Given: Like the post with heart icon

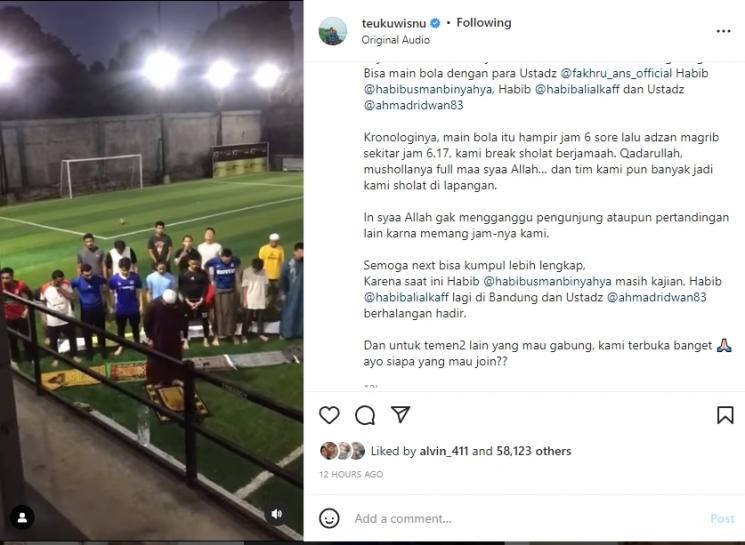Looking at the screenshot, I should (x=329, y=415).
